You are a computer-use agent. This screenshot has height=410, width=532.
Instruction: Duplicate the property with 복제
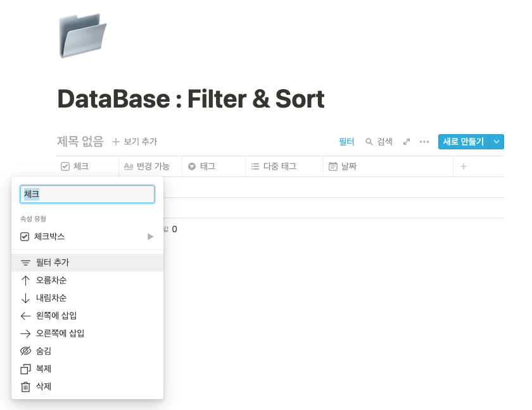point(87,369)
